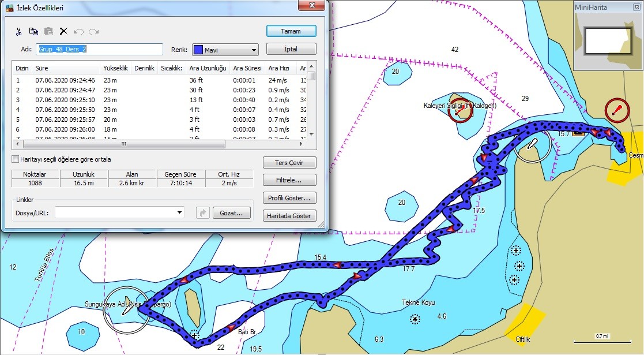Redo the last undone edit

point(93,32)
